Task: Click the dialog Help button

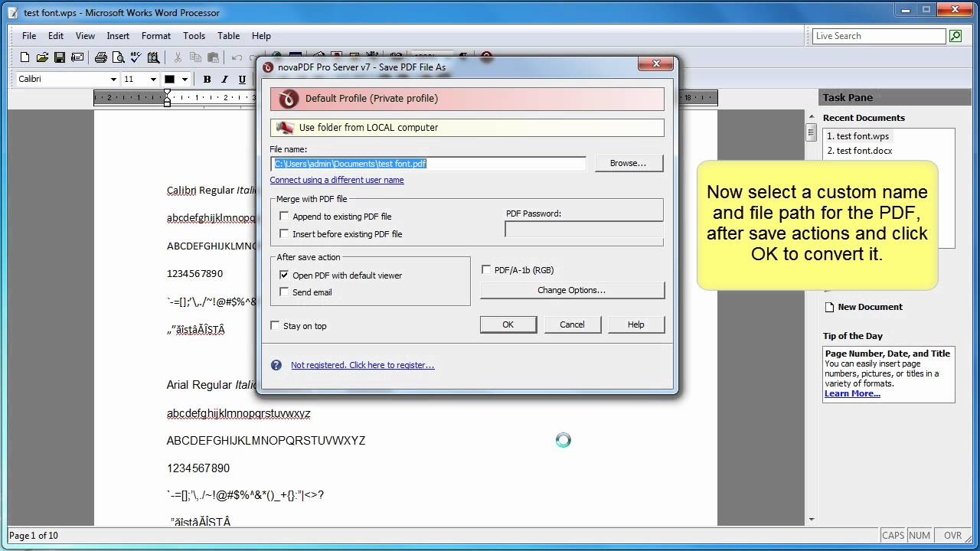Action: point(636,324)
